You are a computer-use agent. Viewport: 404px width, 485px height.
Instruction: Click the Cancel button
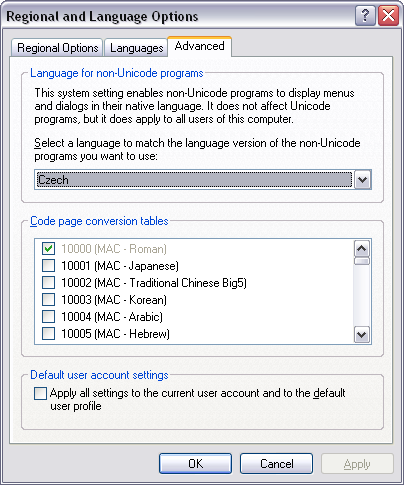click(x=276, y=464)
